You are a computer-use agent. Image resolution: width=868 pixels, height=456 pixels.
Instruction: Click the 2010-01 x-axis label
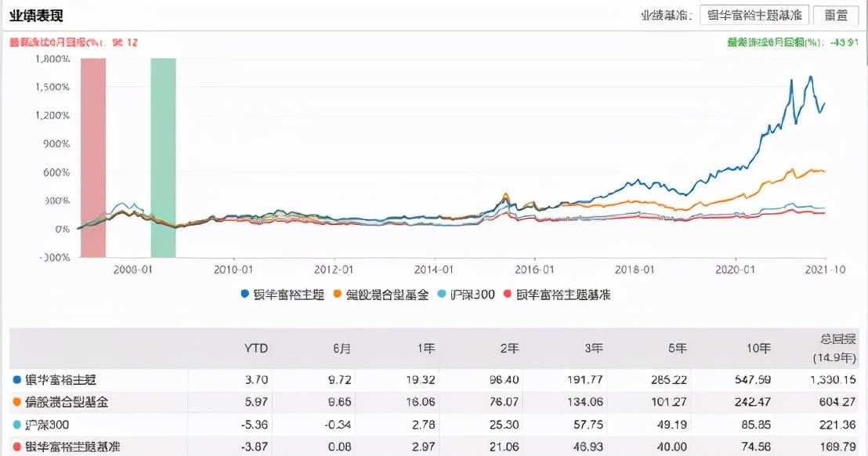233,270
